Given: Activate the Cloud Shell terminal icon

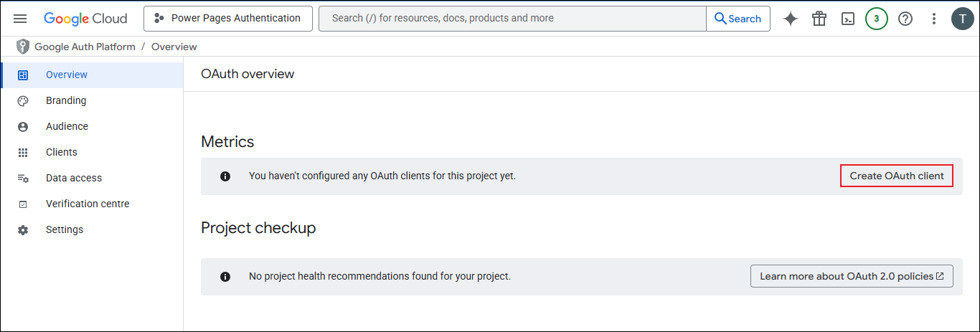Looking at the screenshot, I should pos(848,19).
